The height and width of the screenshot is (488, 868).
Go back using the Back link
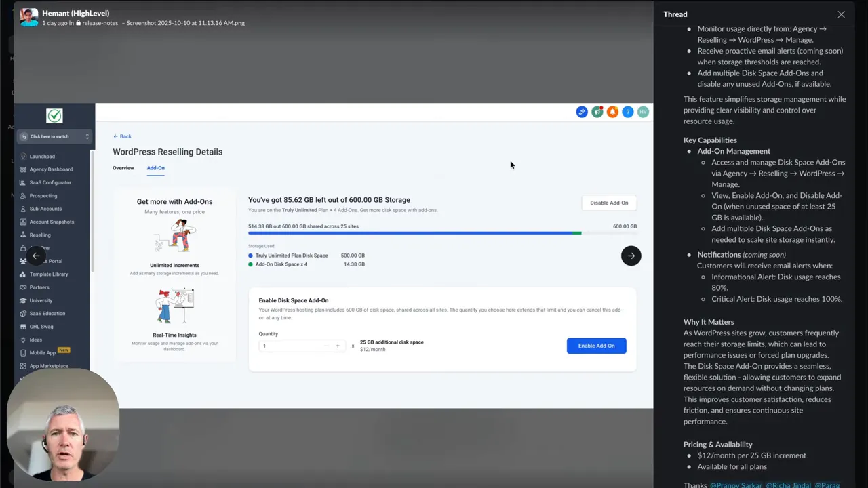tap(122, 136)
